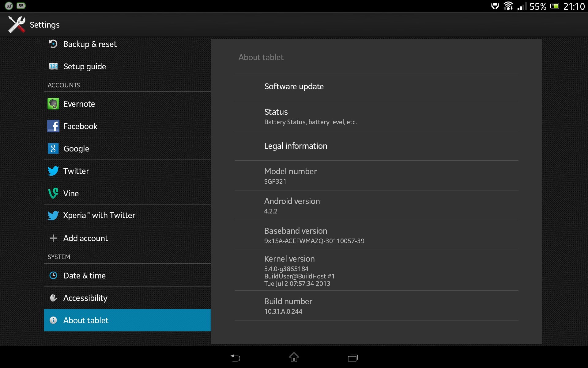The image size is (588, 368).
Task: Tap the Vine account icon
Action: click(x=53, y=193)
